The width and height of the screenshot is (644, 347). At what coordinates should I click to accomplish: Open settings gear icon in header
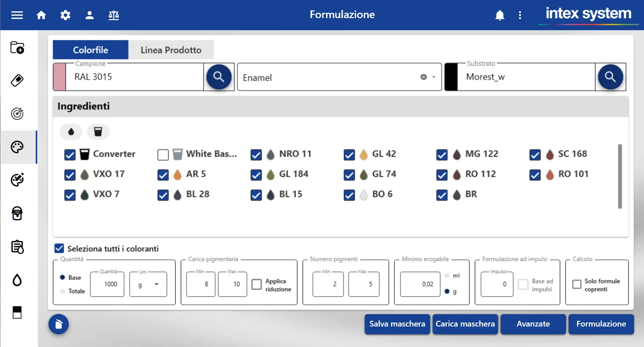(x=65, y=15)
